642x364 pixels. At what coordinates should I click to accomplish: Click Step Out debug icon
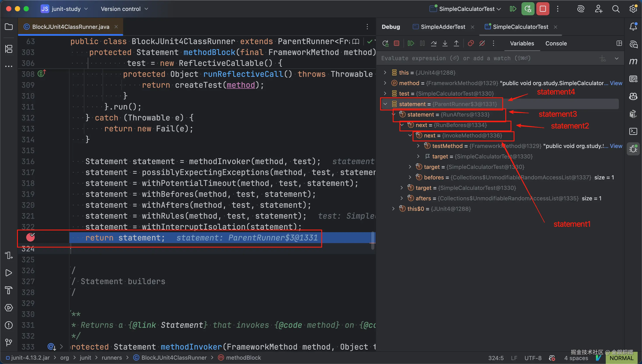point(456,43)
